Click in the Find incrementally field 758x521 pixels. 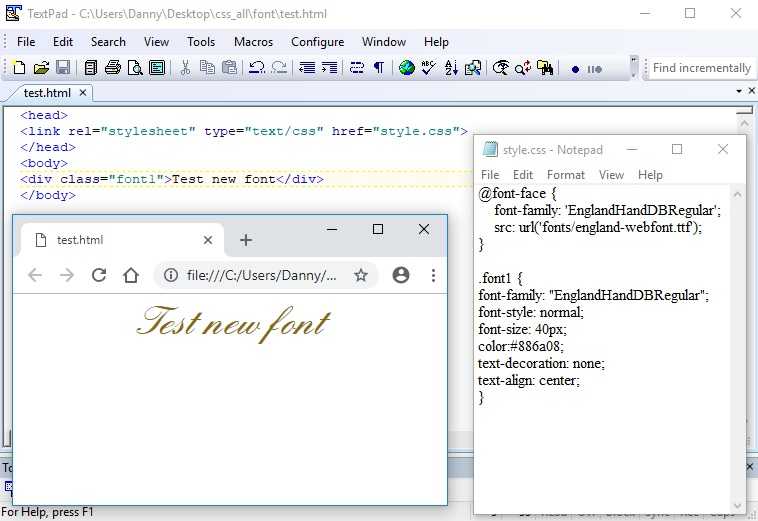point(702,68)
